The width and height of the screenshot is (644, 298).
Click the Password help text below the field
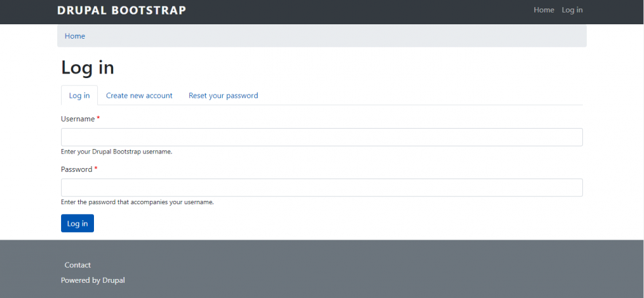137,202
